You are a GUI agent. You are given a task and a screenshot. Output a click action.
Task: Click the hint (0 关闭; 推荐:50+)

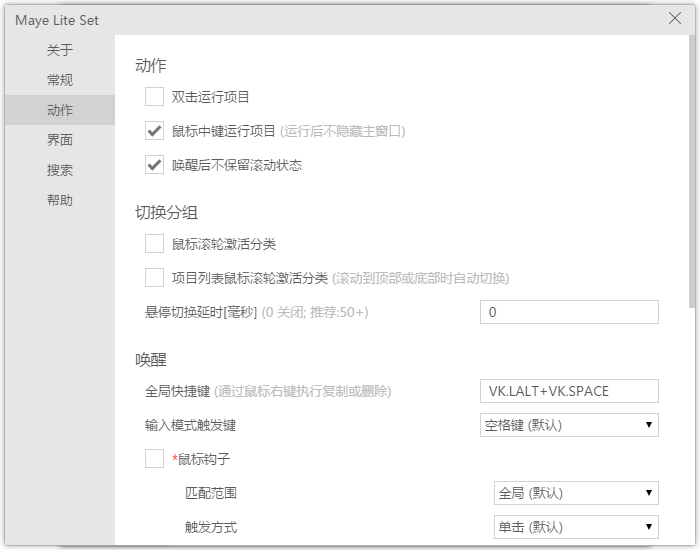pos(315,312)
